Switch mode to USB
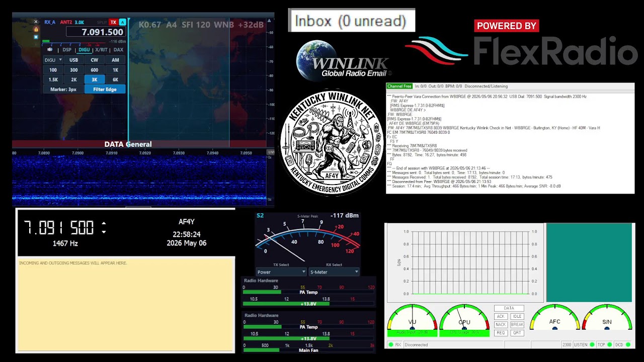 tap(74, 60)
